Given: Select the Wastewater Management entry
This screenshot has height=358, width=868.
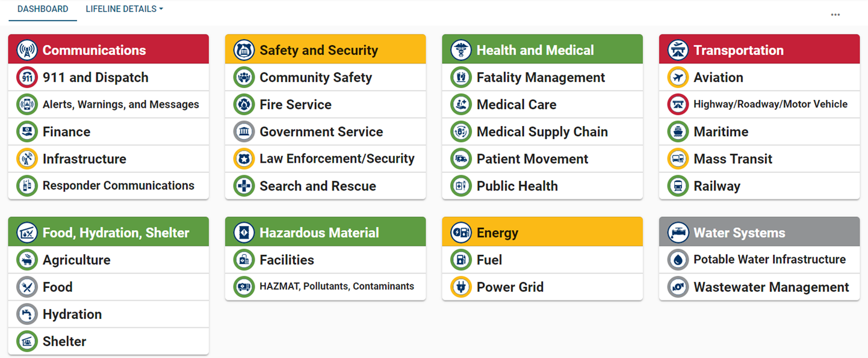Looking at the screenshot, I should tap(758, 287).
